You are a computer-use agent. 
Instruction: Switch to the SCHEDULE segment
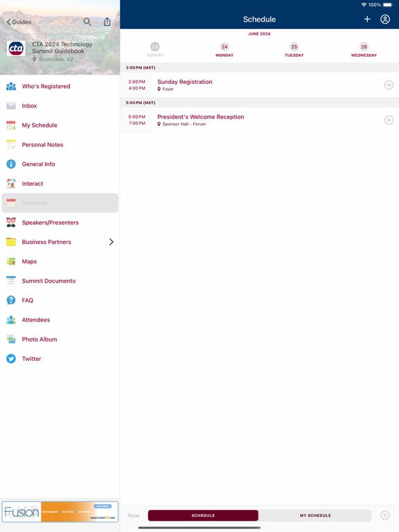click(x=203, y=515)
